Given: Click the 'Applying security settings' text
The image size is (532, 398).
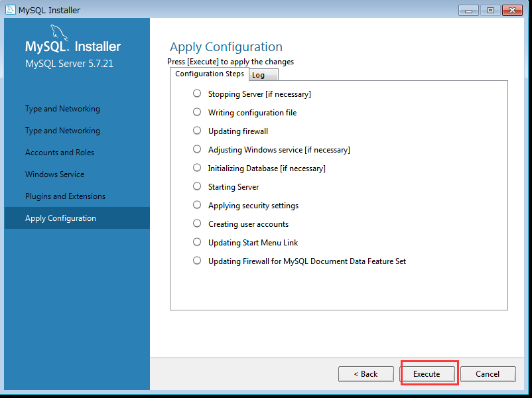Looking at the screenshot, I should 253,206.
